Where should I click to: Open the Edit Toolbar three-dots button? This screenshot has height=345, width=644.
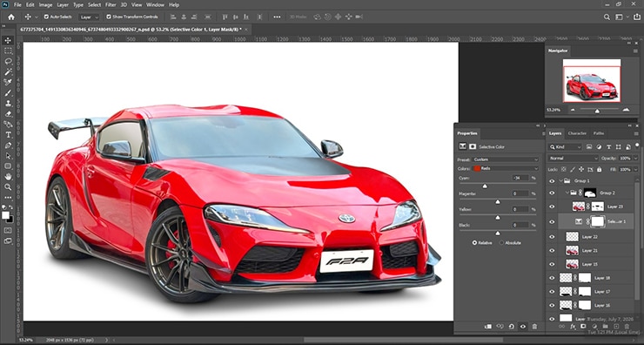pyautogui.click(x=8, y=198)
